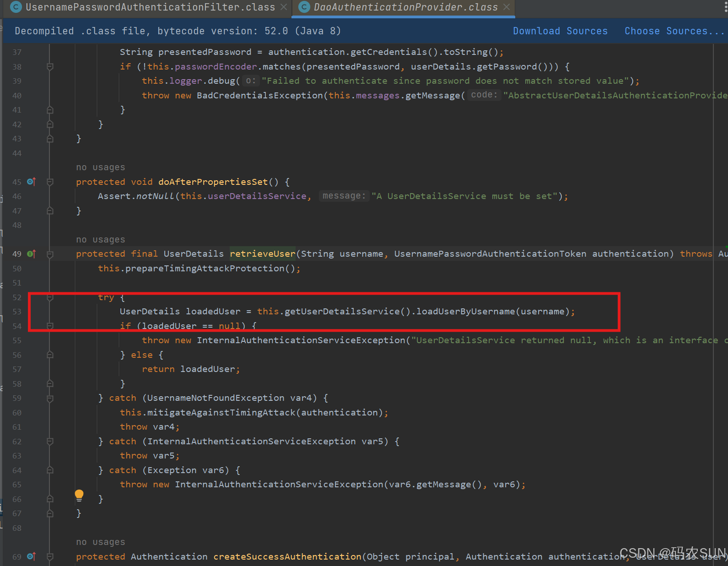Click 'throw var4' on line 61
The width and height of the screenshot is (728, 566).
click(x=147, y=427)
